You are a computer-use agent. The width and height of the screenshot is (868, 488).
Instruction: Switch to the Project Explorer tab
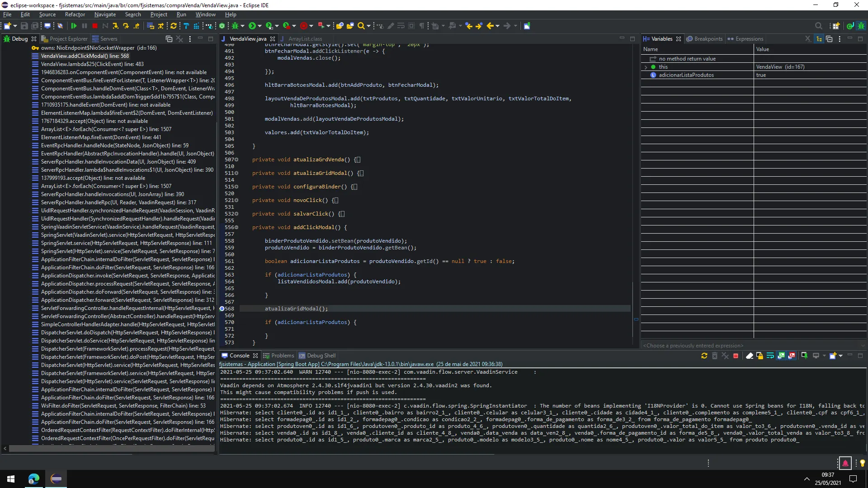(68, 39)
